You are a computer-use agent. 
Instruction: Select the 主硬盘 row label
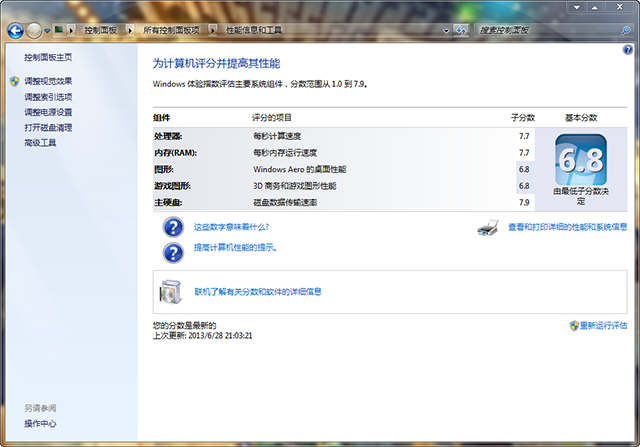click(168, 202)
